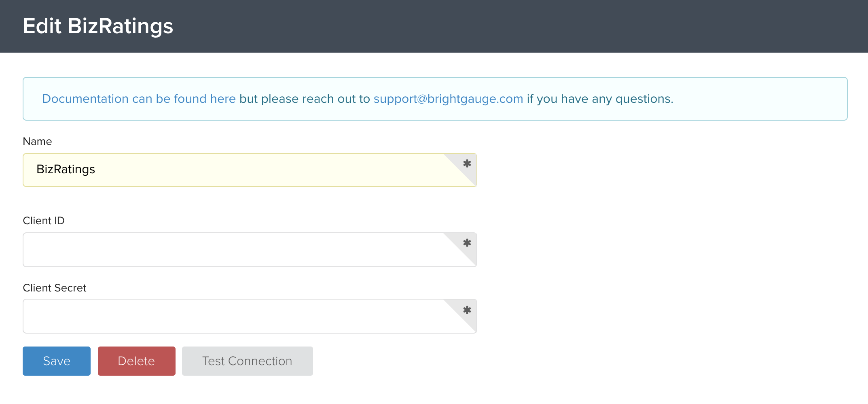The height and width of the screenshot is (404, 868).
Task: Delete the BizRatings datasource
Action: 137,361
